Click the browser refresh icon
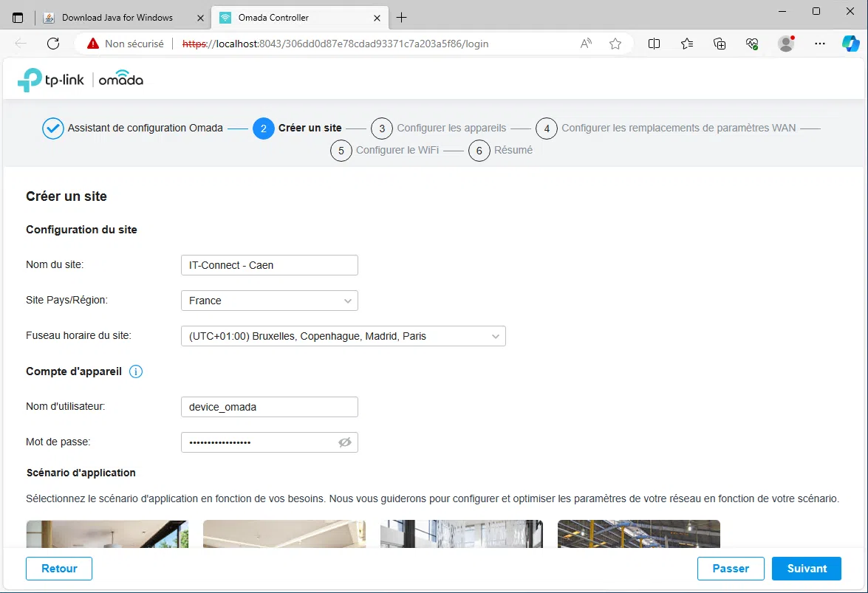868x593 pixels. (x=53, y=44)
